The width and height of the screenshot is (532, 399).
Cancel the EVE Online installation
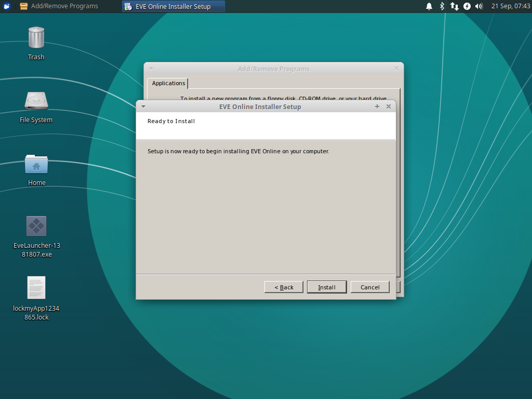tap(370, 287)
